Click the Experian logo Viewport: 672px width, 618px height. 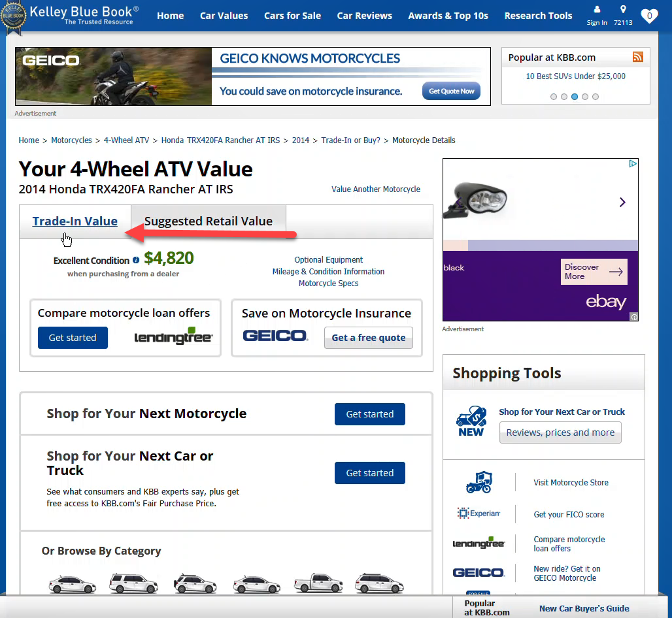(479, 513)
